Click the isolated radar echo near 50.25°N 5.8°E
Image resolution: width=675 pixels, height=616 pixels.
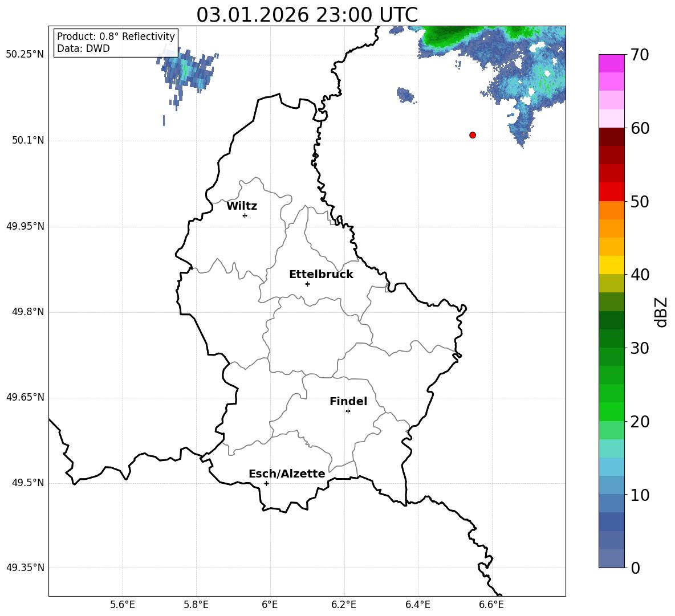pos(188,71)
